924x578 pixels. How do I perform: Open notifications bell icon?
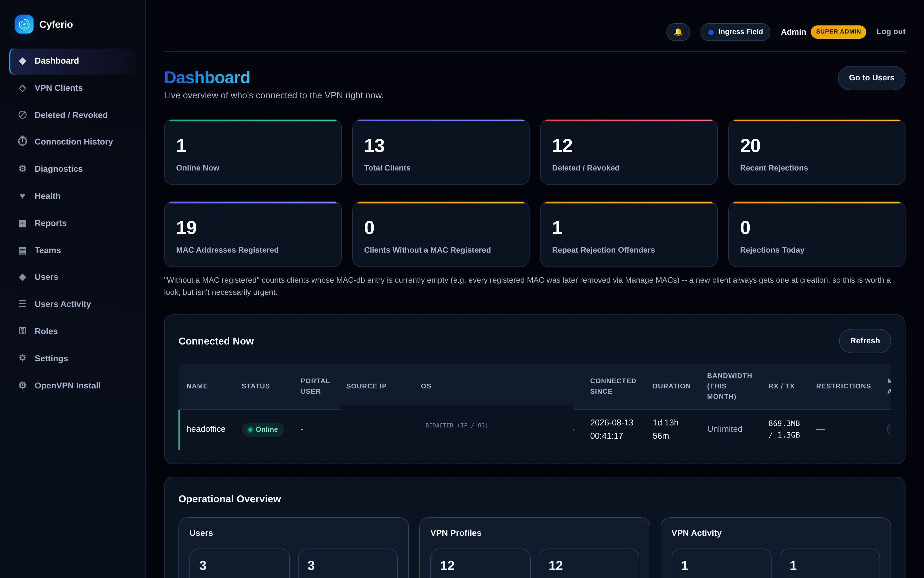pyautogui.click(x=678, y=32)
